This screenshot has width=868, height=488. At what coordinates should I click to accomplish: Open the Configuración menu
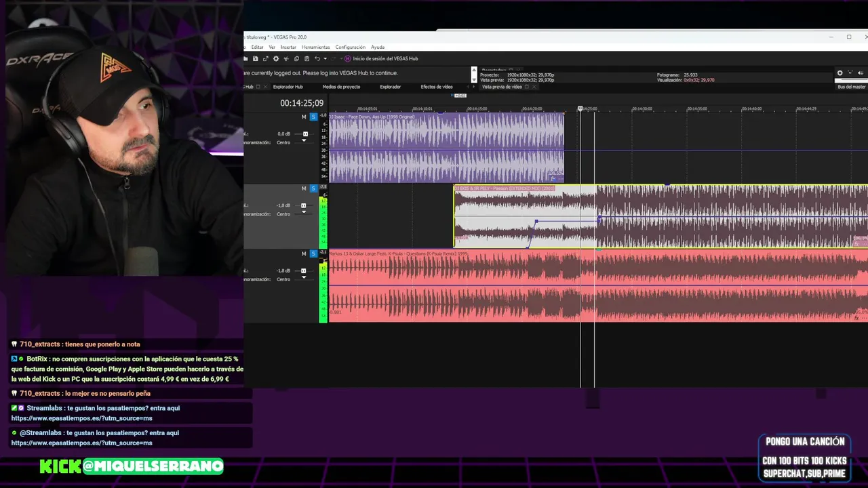(x=350, y=47)
